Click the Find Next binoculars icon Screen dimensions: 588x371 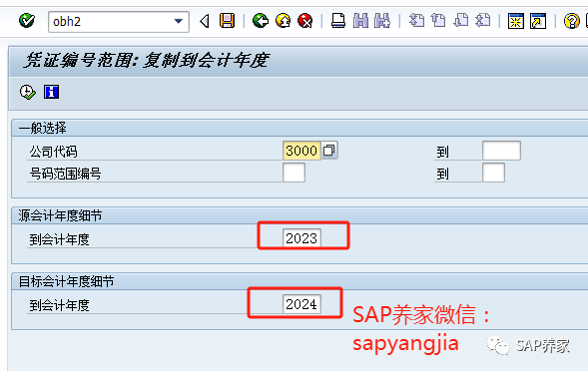click(x=382, y=21)
